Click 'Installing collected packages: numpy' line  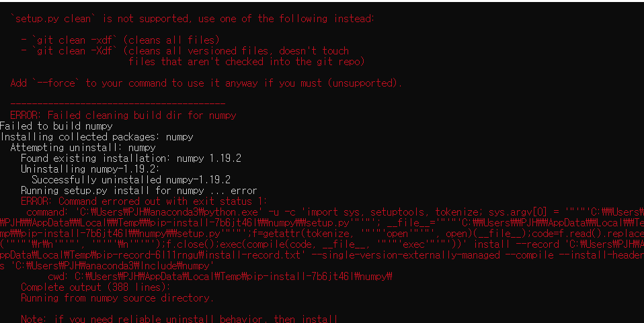[97, 137]
